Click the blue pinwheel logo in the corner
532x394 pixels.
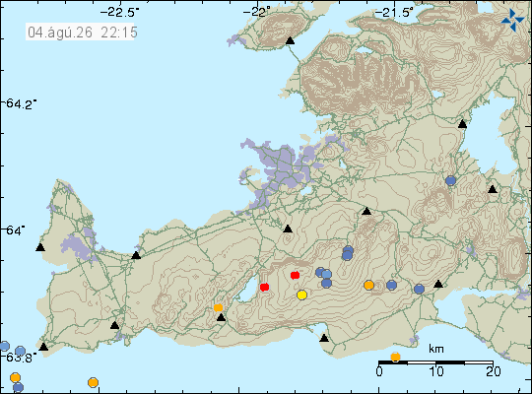click(512, 20)
